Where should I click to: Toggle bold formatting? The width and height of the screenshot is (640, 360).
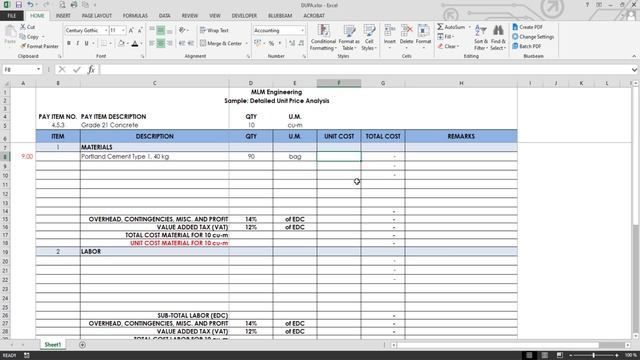(69, 43)
